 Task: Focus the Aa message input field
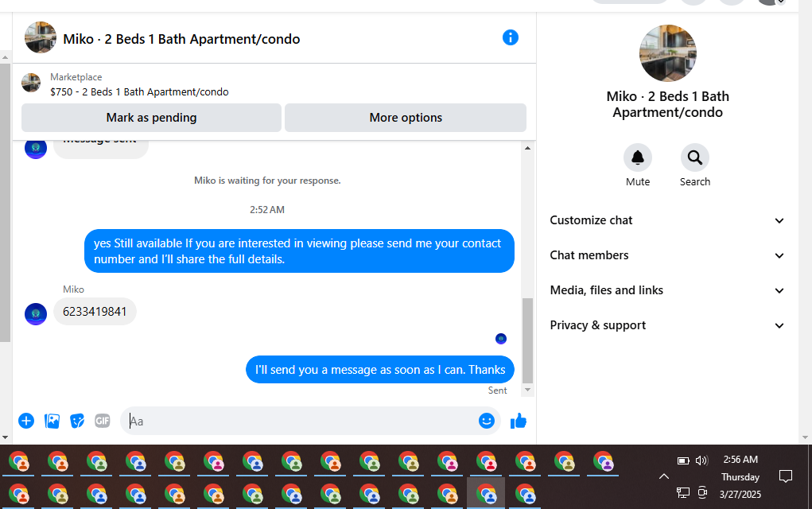[x=301, y=421]
